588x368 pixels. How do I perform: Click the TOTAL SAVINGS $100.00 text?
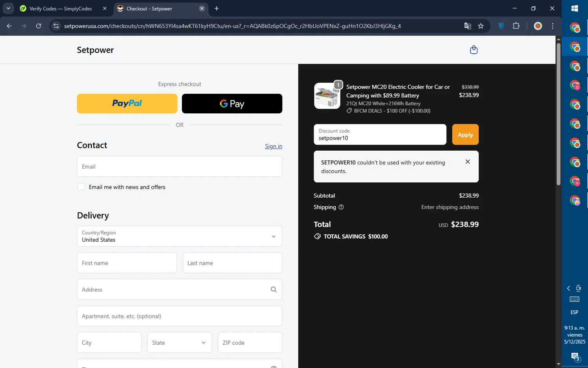[356, 237]
